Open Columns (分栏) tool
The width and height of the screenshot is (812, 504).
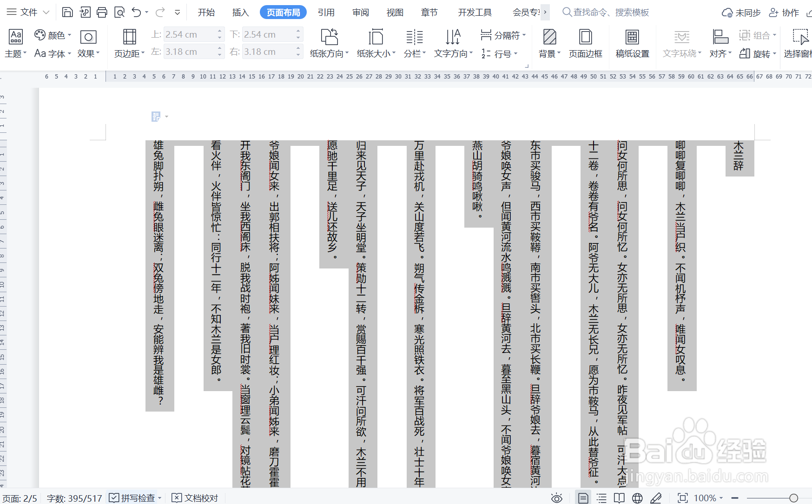click(x=415, y=43)
